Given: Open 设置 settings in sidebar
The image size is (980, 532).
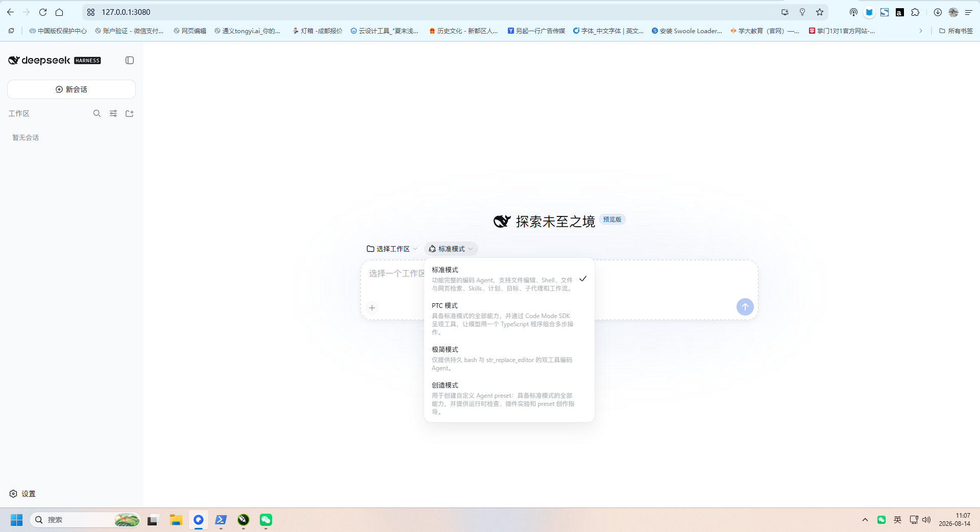Looking at the screenshot, I should tap(22, 494).
